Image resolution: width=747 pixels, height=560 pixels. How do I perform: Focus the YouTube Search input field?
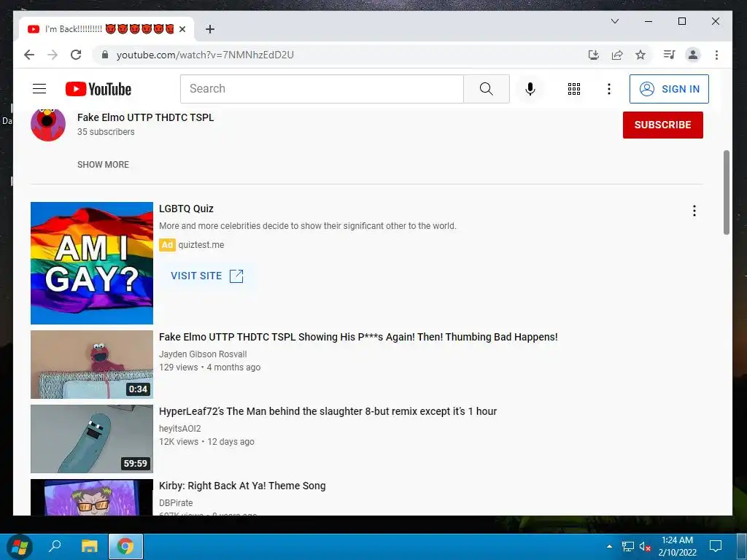pos(322,88)
